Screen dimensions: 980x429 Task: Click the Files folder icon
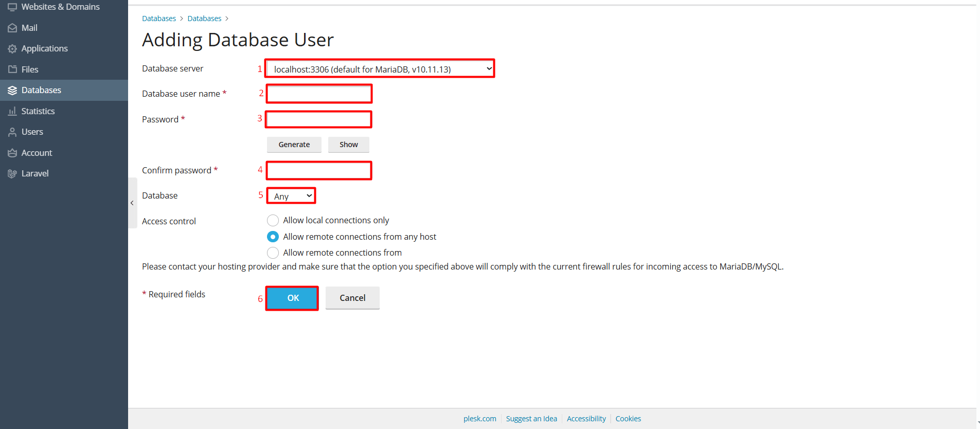[x=12, y=69]
